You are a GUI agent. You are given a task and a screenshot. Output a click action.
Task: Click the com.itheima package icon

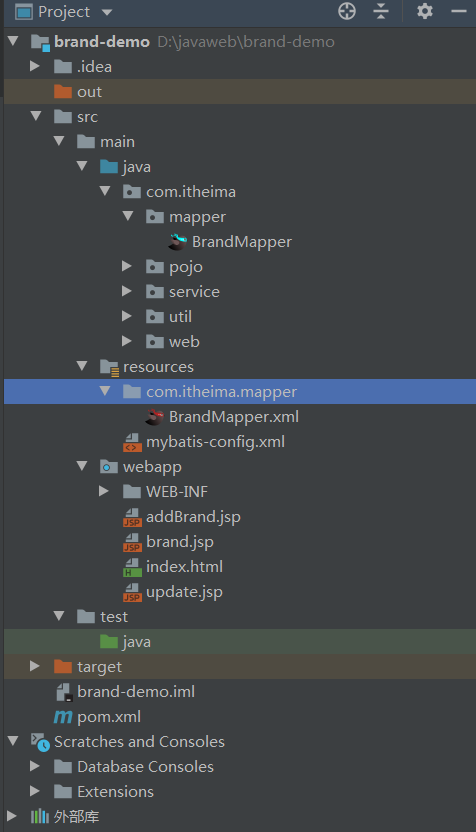(x=132, y=192)
